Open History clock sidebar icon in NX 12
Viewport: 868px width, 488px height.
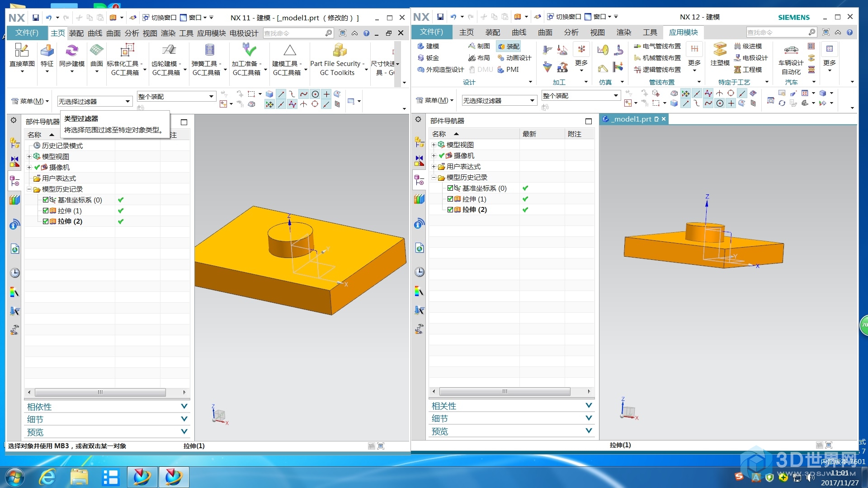point(420,272)
